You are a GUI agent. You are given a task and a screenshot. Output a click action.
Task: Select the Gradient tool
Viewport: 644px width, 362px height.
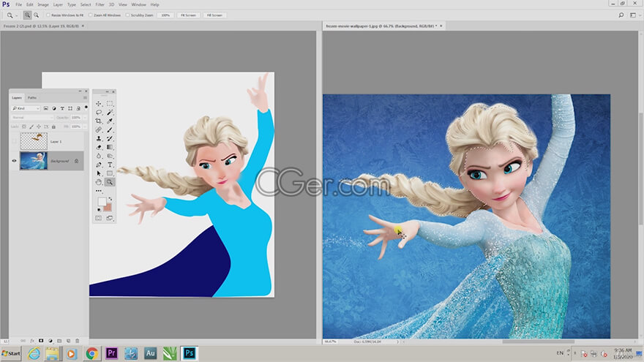point(110,147)
